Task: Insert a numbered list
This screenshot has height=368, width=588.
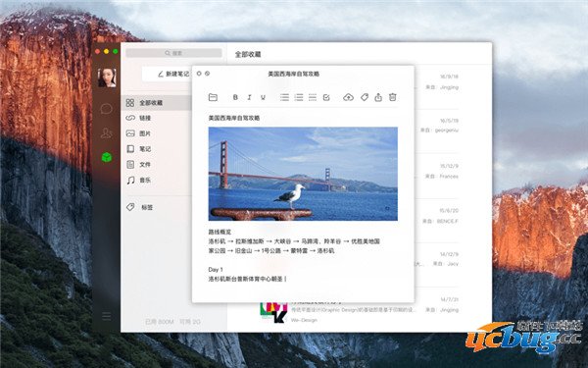Action: (x=299, y=97)
